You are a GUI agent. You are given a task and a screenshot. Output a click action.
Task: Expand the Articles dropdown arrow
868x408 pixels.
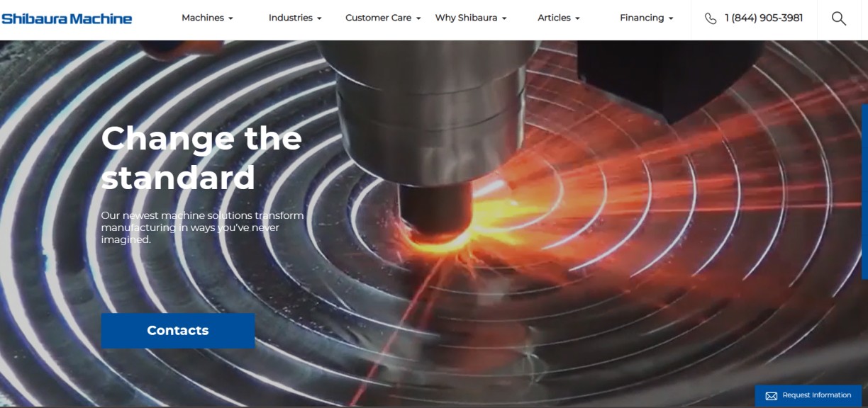point(577,18)
